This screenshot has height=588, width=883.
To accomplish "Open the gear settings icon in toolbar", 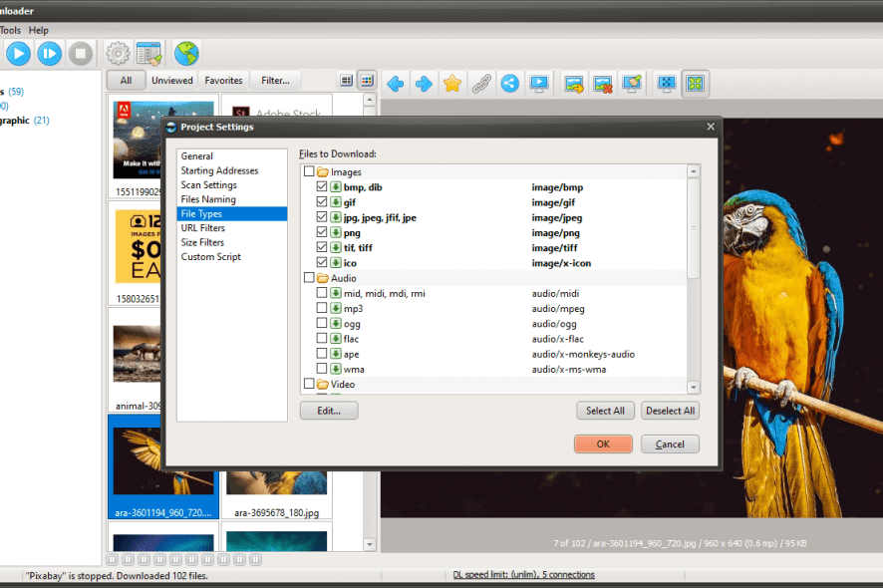I will click(118, 54).
